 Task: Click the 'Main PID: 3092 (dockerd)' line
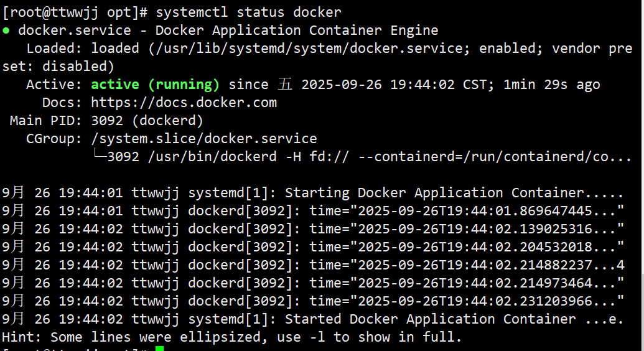point(107,121)
